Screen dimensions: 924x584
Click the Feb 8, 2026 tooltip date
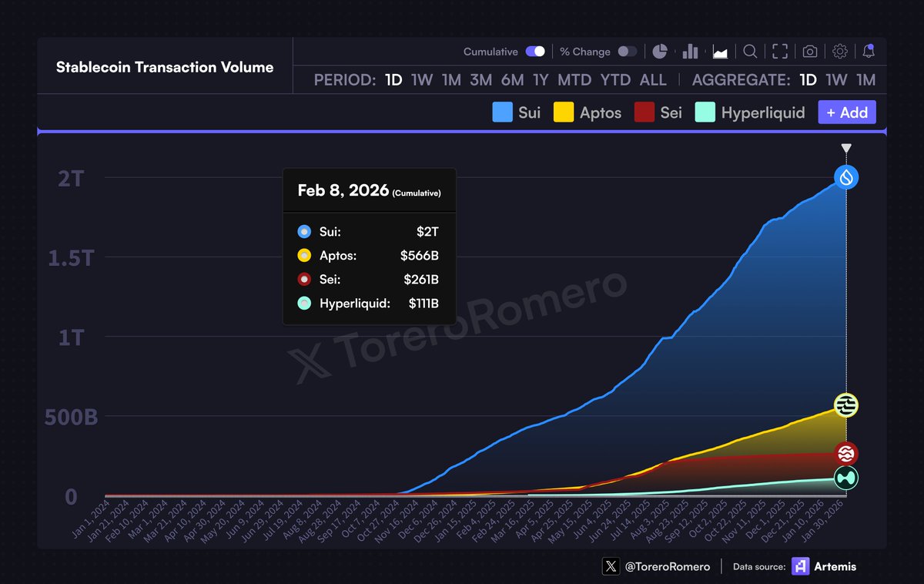tap(343, 190)
